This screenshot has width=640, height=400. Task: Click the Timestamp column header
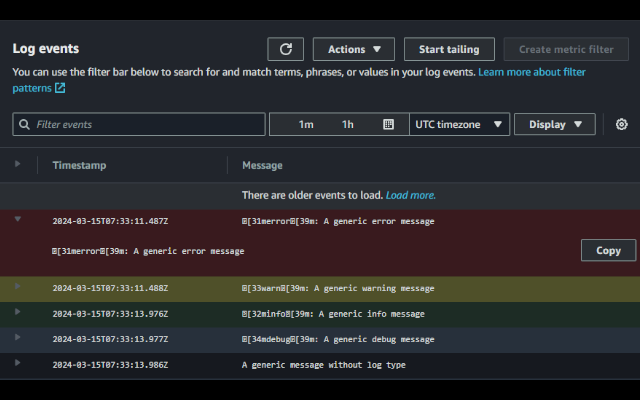(x=79, y=165)
